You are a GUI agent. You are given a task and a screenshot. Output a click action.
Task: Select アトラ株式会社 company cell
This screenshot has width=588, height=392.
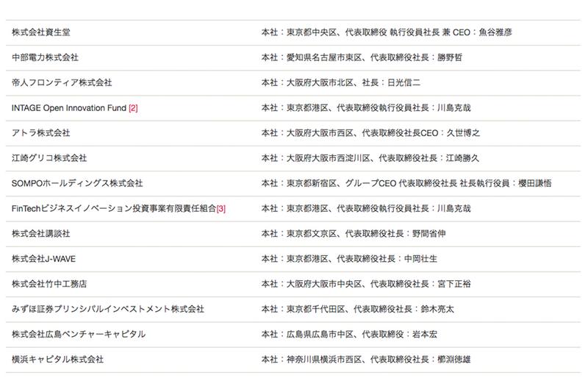[41, 133]
